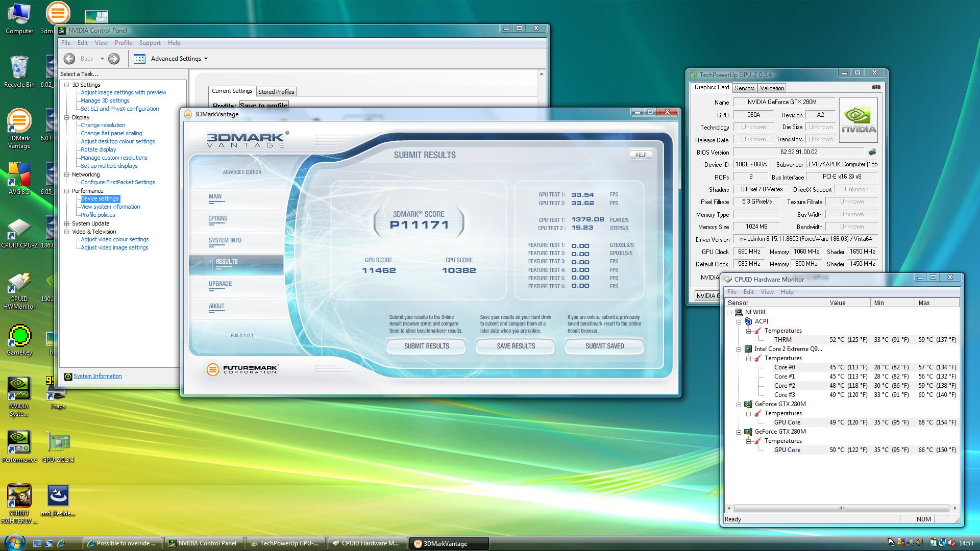Collapse Performance tree node

click(x=67, y=191)
